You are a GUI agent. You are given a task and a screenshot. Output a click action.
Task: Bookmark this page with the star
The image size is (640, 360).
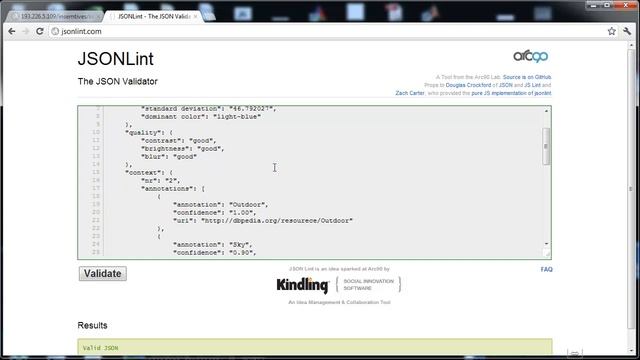(x=611, y=31)
